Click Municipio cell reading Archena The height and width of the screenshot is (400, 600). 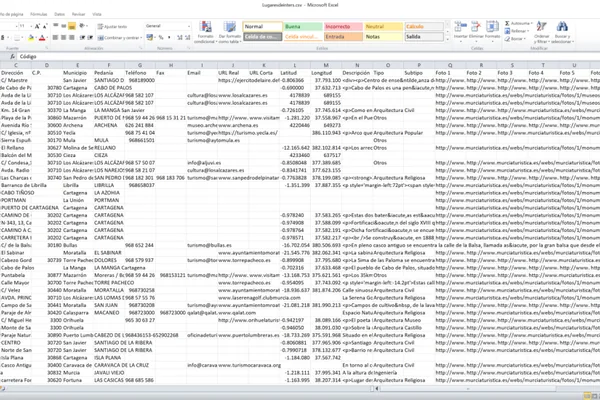[78, 125]
